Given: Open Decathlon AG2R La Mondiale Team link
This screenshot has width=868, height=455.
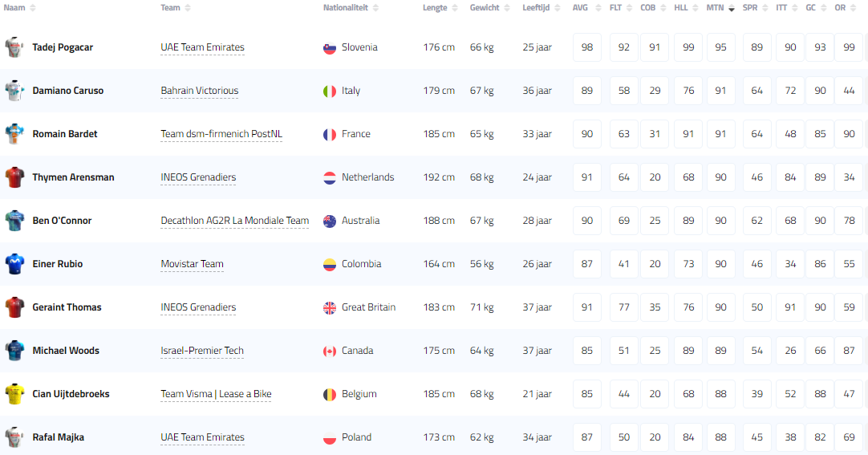Looking at the screenshot, I should [234, 221].
